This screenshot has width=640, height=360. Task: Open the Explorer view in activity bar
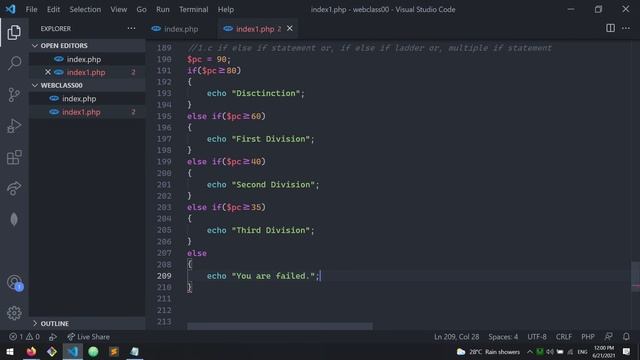click(x=14, y=32)
